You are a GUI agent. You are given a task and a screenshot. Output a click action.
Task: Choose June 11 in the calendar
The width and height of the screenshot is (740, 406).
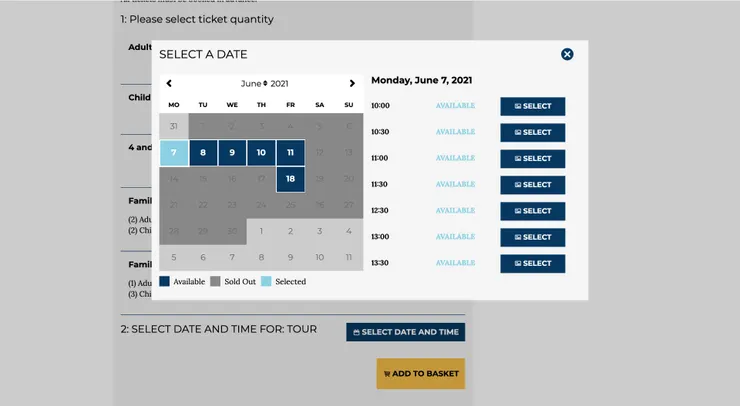click(x=290, y=153)
